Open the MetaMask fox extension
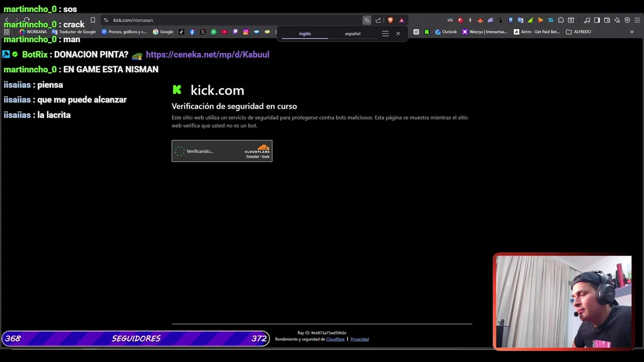This screenshot has height=362, width=644. [x=480, y=20]
